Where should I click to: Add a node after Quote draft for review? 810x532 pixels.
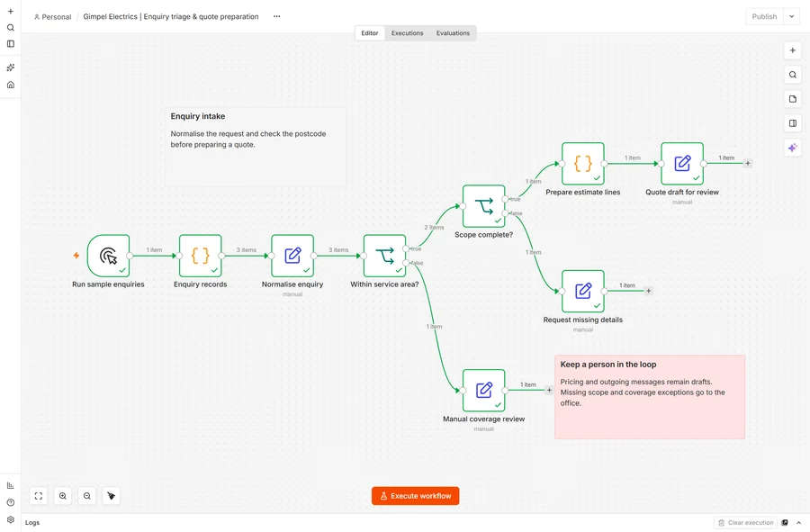pos(748,163)
